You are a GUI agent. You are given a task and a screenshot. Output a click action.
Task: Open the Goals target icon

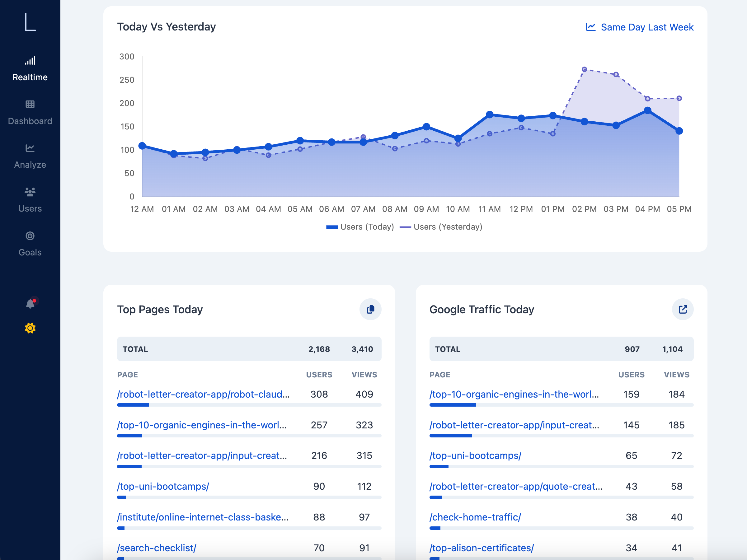30,236
